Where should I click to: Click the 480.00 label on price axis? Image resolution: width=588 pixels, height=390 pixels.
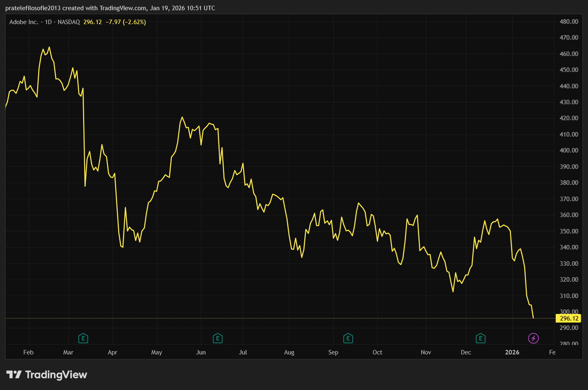pos(569,22)
